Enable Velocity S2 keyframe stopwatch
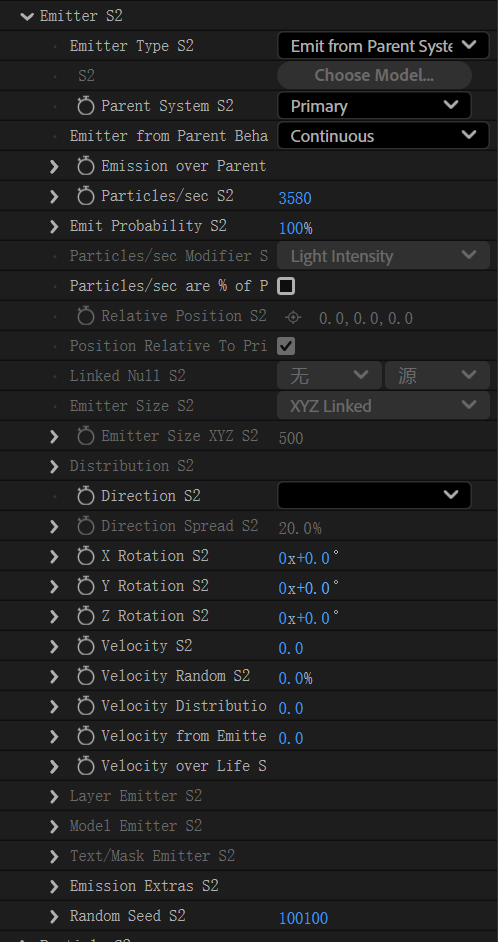 click(86, 646)
